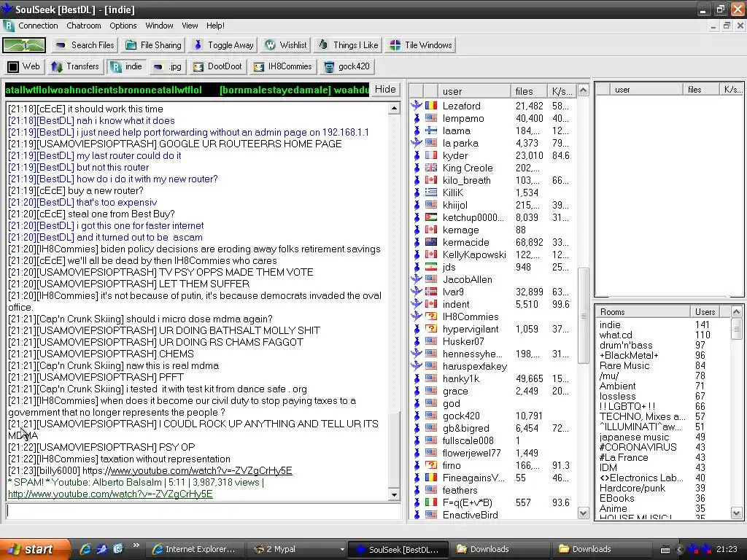The image size is (747, 560).
Task: Open DootDoot private chat tab
Action: coord(217,66)
